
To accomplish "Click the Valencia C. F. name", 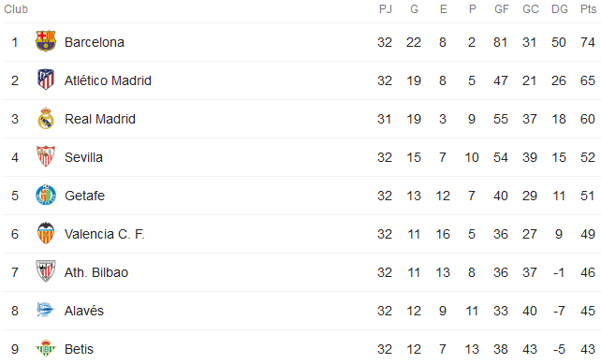I will click(x=104, y=234).
